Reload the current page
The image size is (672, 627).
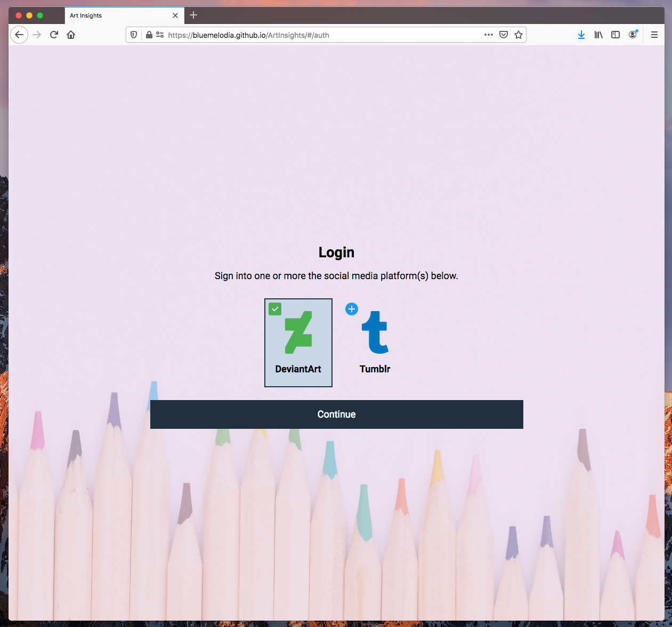[x=54, y=35]
